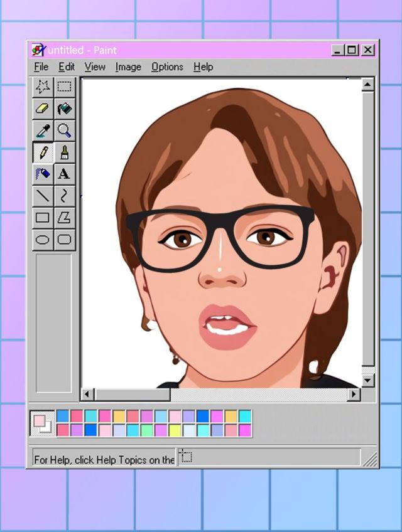Open the Image menu

click(128, 66)
